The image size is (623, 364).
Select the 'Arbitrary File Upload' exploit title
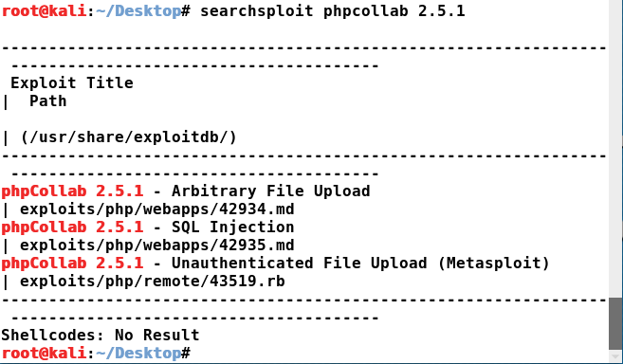click(x=270, y=191)
